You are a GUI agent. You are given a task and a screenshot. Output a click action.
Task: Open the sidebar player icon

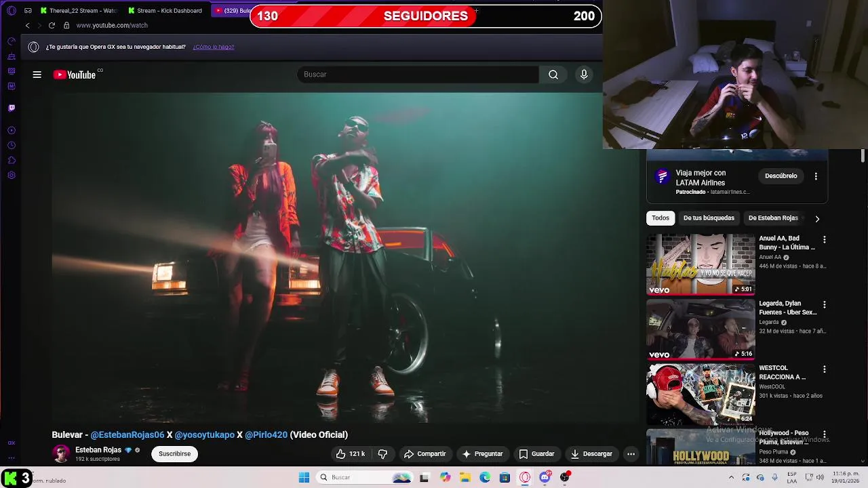[x=12, y=130]
